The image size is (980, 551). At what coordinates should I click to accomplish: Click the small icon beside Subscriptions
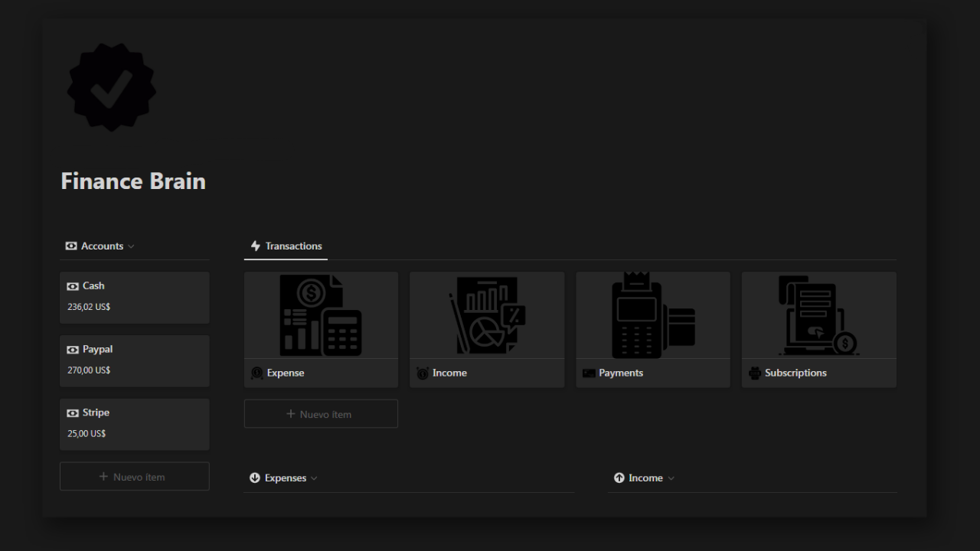[x=755, y=373]
